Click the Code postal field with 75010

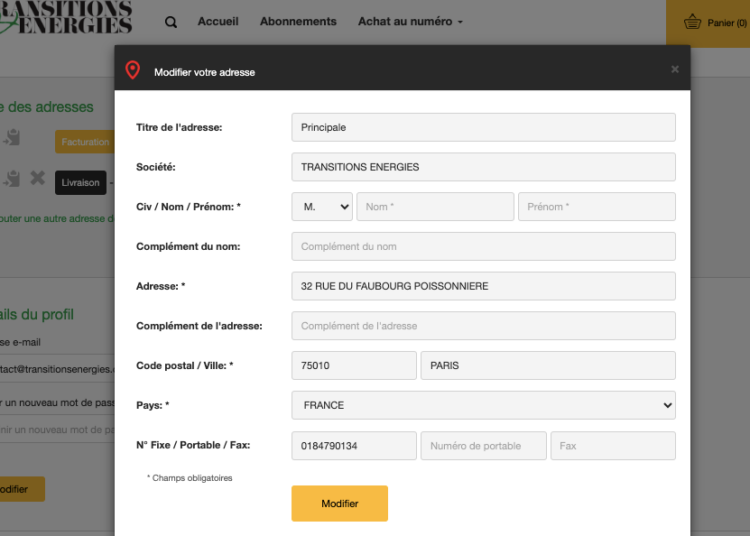tap(353, 365)
